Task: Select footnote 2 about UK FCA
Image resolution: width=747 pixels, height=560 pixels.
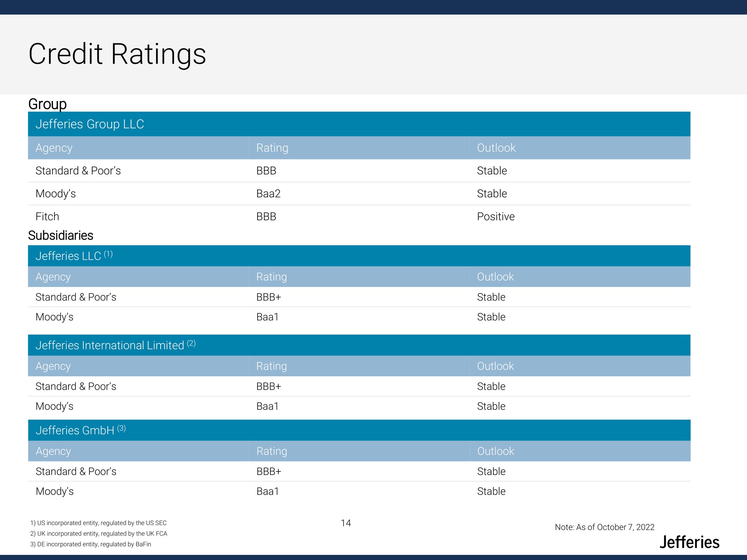Action: (99, 534)
